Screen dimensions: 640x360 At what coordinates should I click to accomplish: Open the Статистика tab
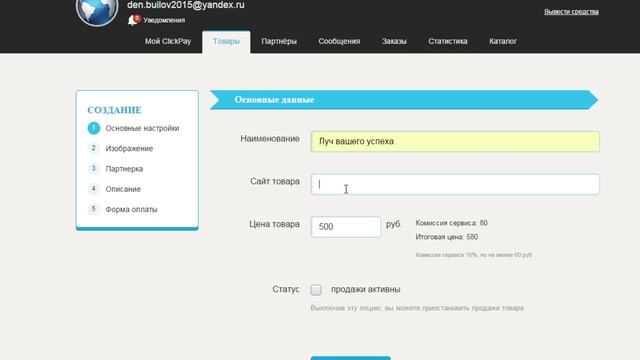coord(448,41)
